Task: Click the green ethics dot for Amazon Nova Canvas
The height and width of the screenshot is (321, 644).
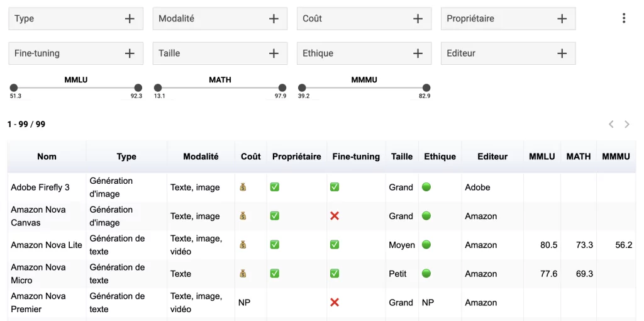Action: tap(426, 216)
